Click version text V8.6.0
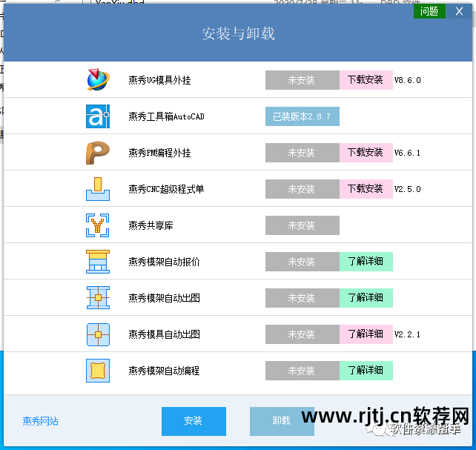 coord(407,80)
